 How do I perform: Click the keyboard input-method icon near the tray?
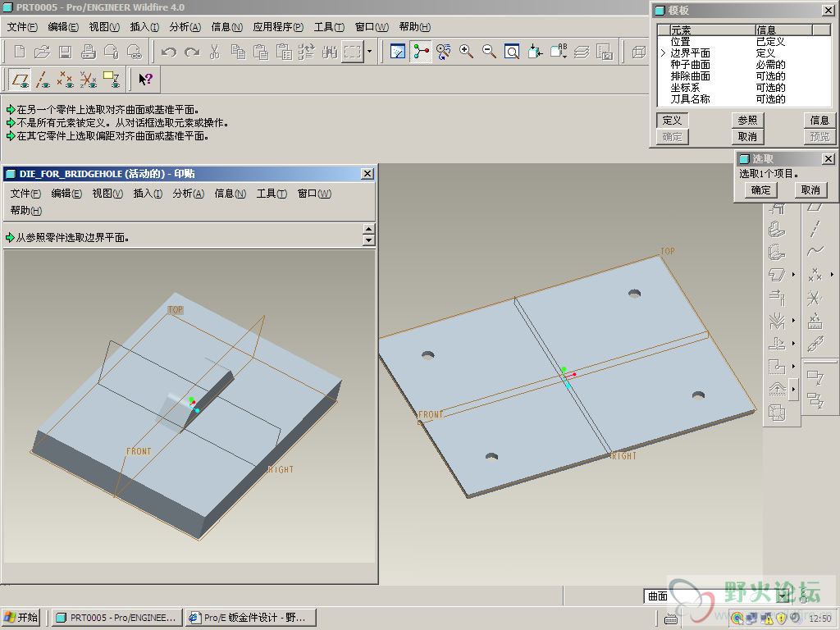pos(671,619)
